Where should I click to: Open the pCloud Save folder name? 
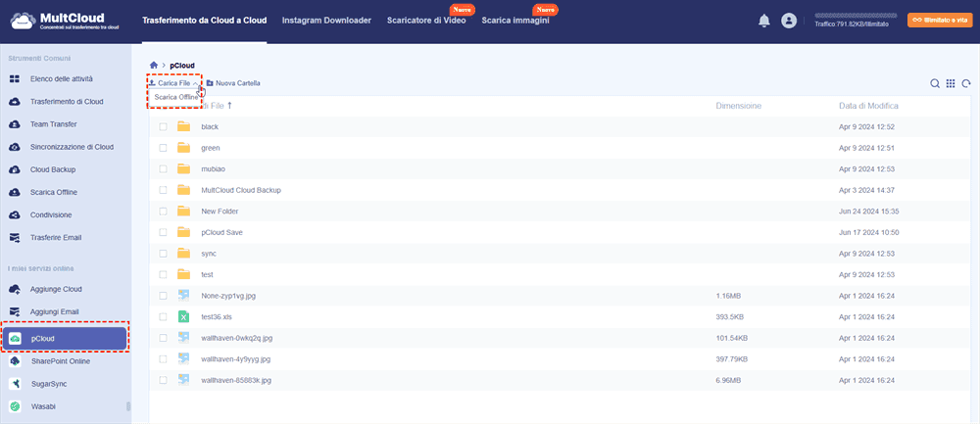click(x=221, y=232)
